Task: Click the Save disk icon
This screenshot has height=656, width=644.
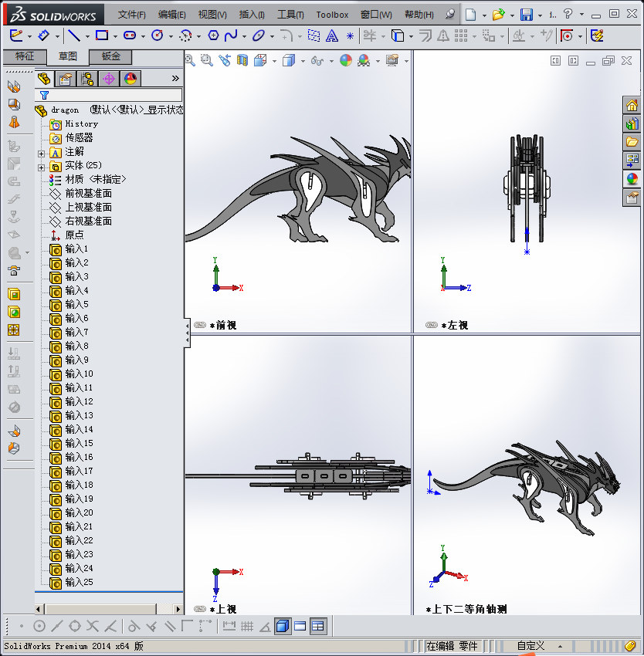Action: (526, 15)
